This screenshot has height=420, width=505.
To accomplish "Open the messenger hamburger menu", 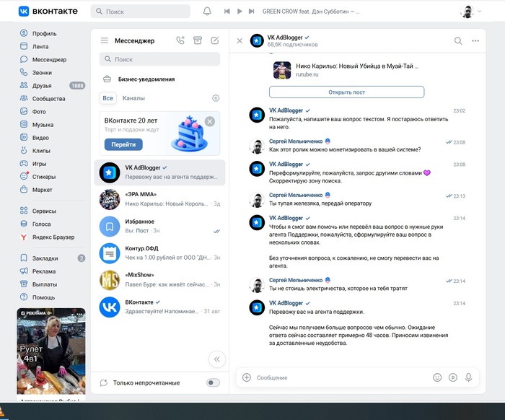I will pos(105,40).
